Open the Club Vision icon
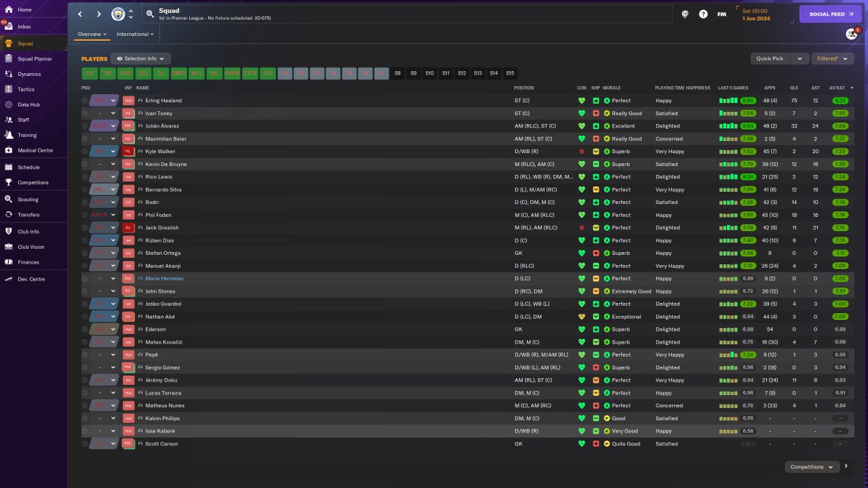The width and height of the screenshot is (868, 488). point(8,247)
